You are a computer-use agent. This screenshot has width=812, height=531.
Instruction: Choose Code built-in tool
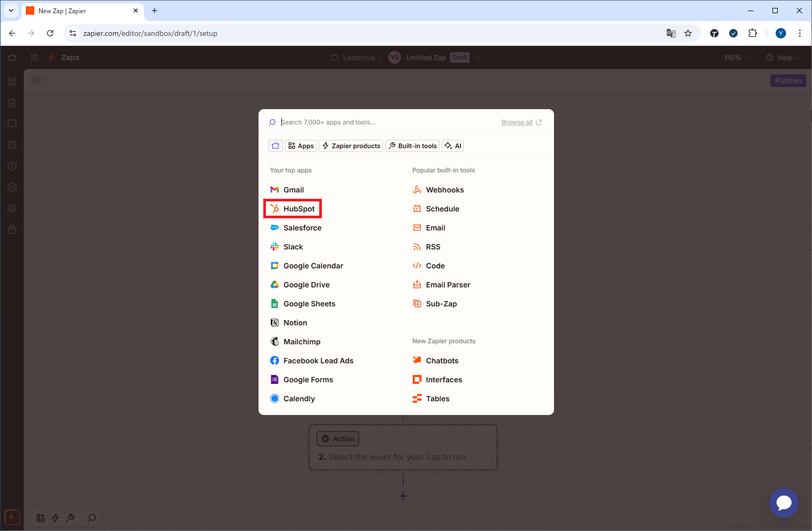[428, 266]
